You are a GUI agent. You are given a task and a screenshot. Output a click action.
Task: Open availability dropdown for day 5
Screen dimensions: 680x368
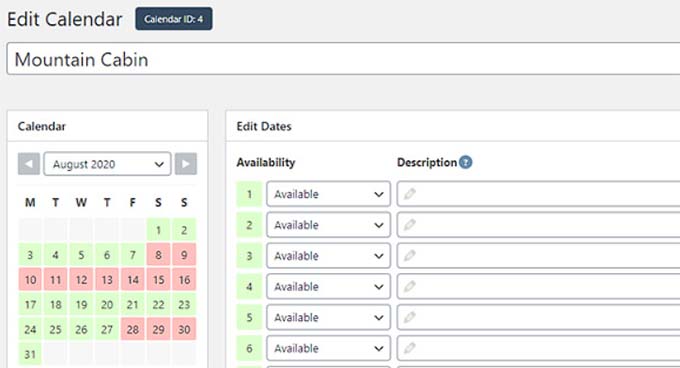click(x=328, y=317)
